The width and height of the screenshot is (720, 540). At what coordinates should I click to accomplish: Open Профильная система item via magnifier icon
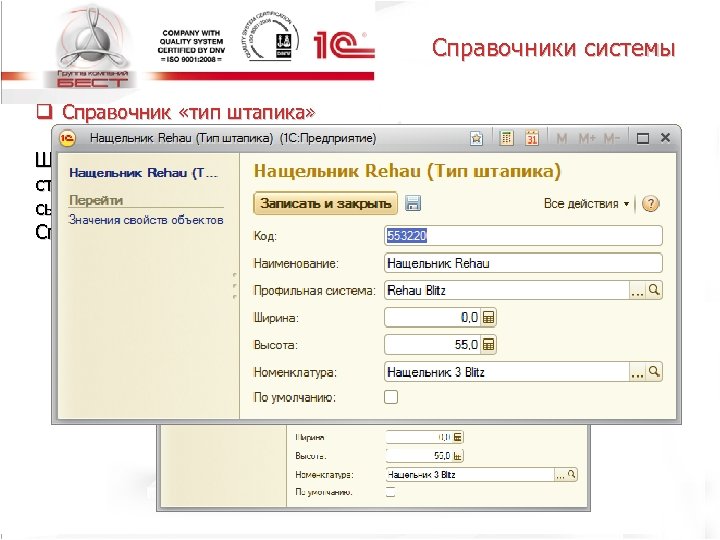[654, 290]
